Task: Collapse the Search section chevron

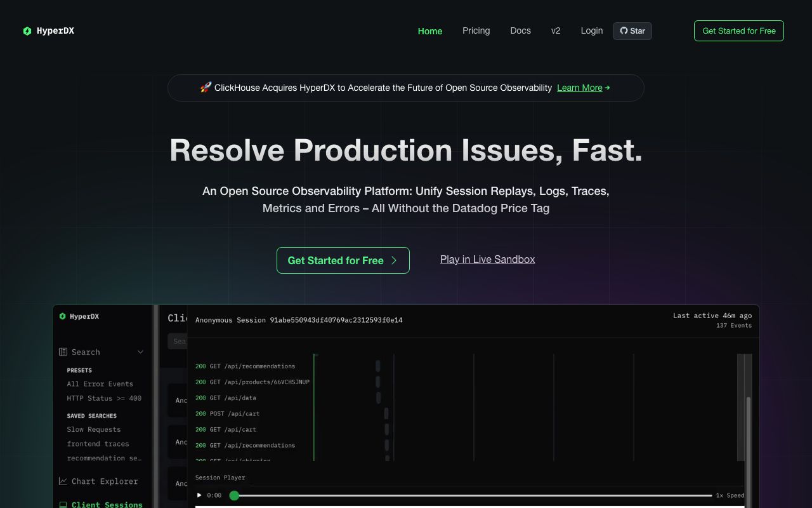Action: click(140, 352)
